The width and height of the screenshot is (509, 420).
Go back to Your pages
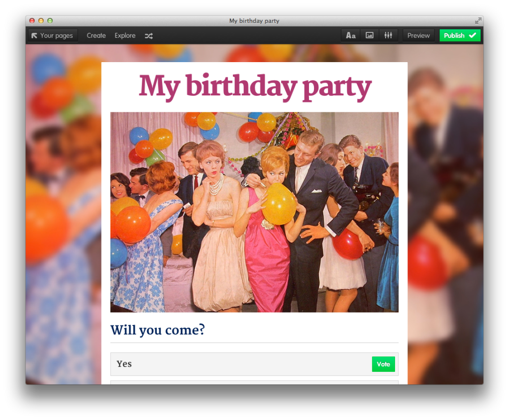53,36
